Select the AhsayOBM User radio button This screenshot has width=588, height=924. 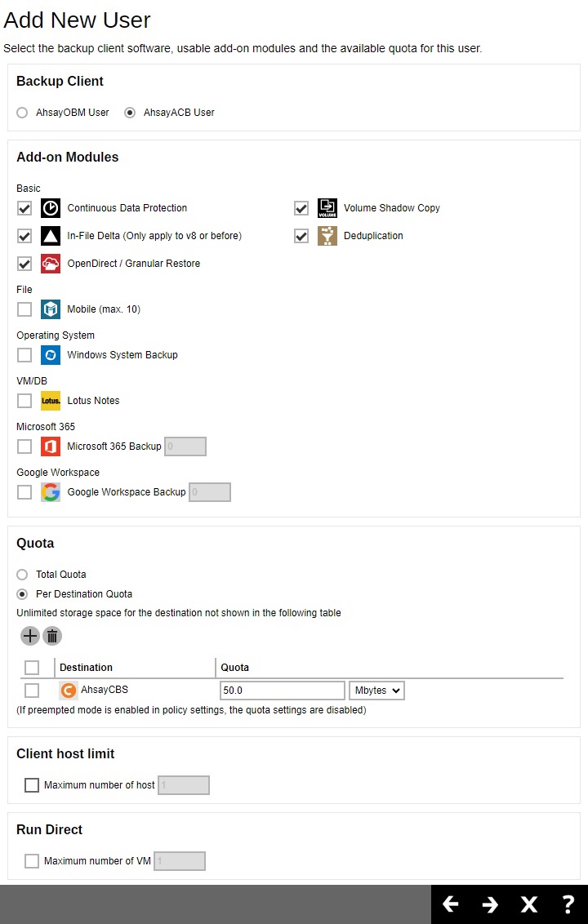pyautogui.click(x=22, y=113)
